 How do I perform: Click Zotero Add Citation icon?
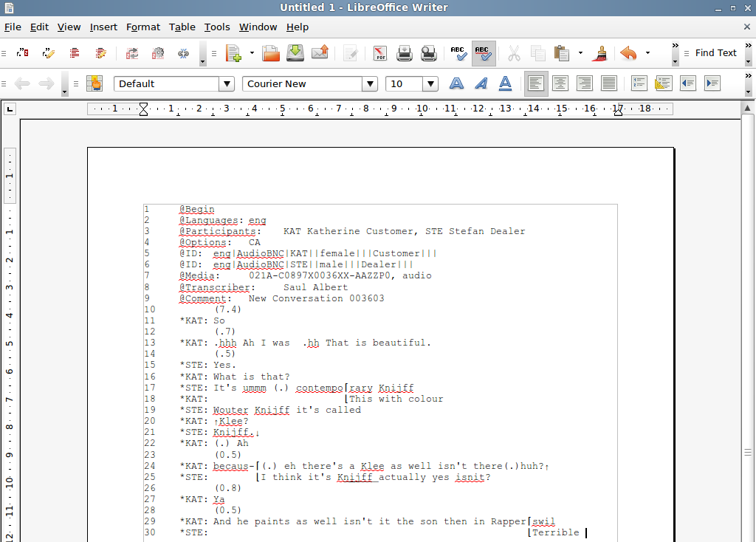(x=23, y=53)
